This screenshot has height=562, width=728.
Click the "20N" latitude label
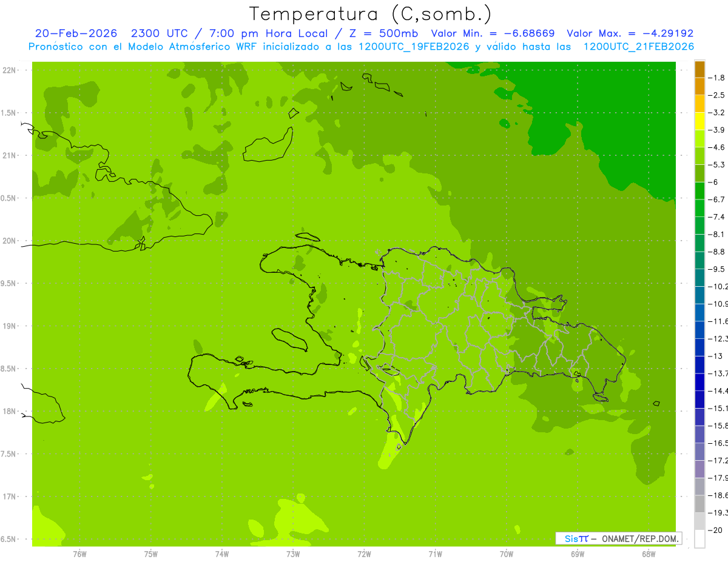click(10, 241)
